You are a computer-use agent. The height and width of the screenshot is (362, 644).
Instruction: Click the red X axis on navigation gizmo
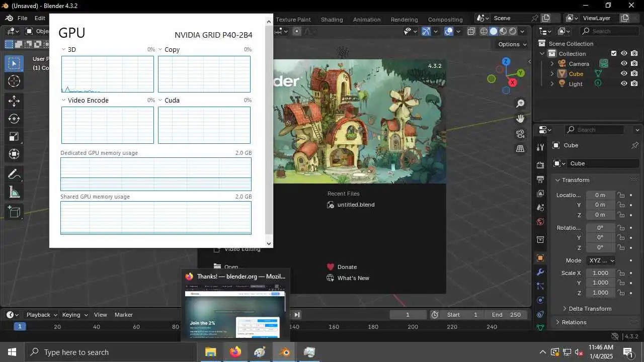(513, 82)
